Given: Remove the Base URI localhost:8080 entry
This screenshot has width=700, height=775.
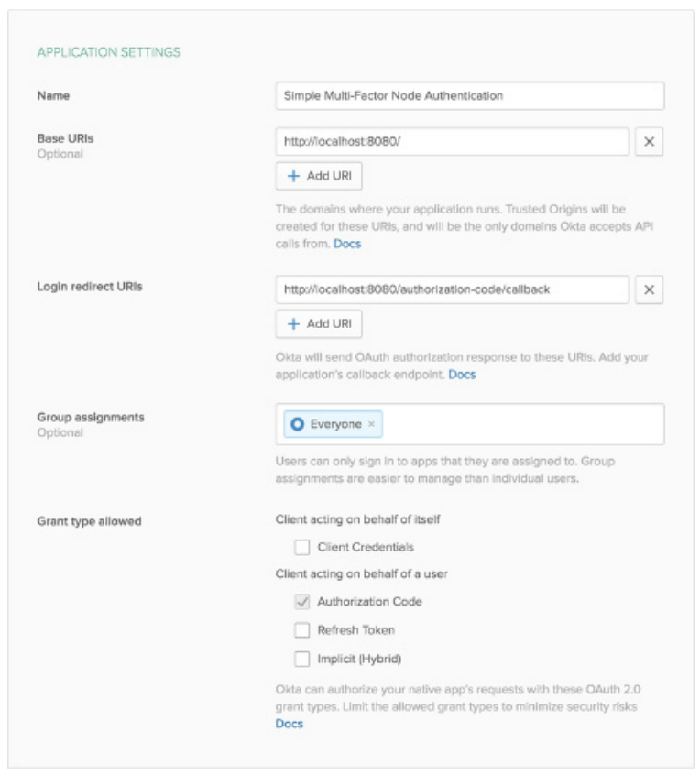Looking at the screenshot, I should 649,142.
